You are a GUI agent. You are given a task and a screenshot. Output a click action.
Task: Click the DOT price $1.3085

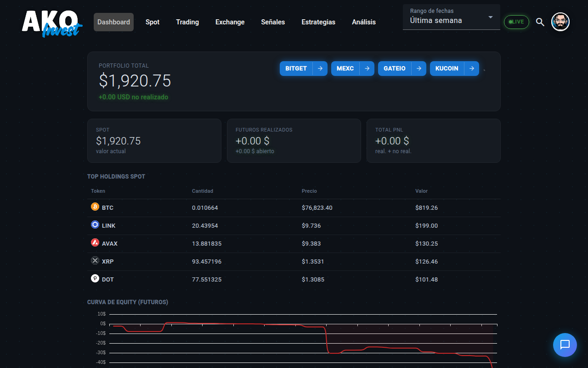[313, 280]
